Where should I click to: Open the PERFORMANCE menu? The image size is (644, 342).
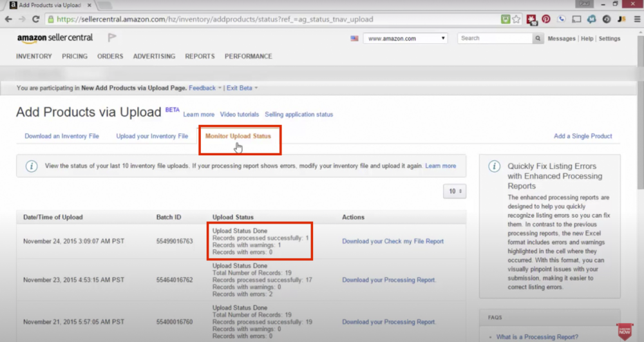(x=249, y=56)
